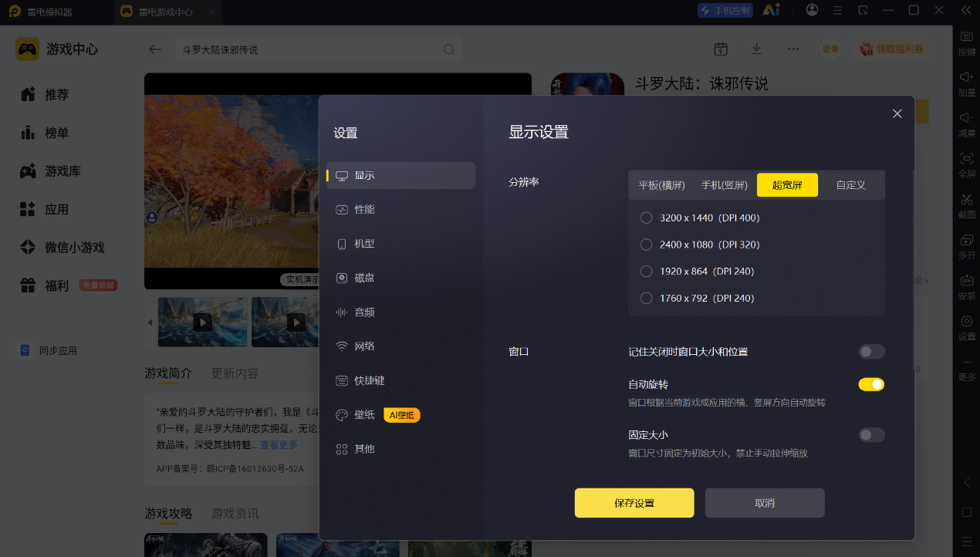Click the 登录 login button
The height and width of the screenshot is (557, 980).
pyautogui.click(x=830, y=49)
